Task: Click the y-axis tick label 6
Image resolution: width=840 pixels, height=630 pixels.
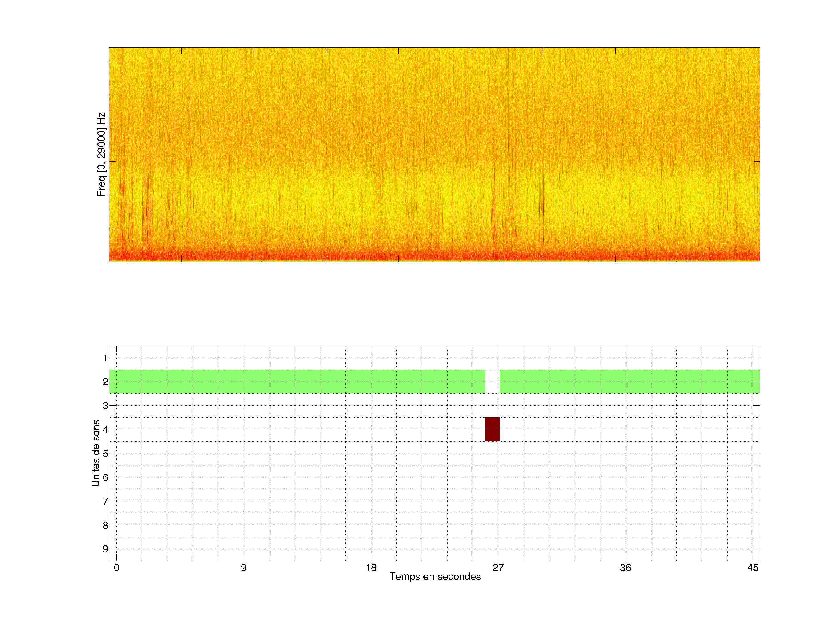Action: point(105,477)
